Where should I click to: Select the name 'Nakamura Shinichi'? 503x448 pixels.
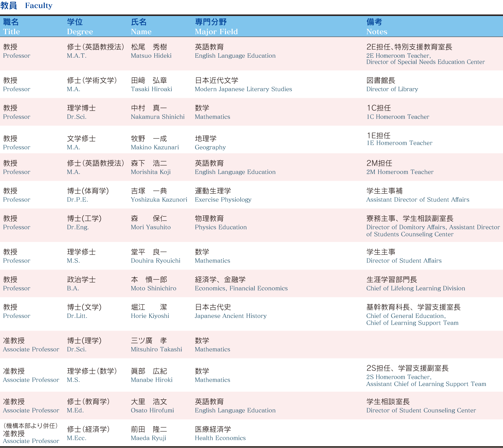[x=158, y=117]
